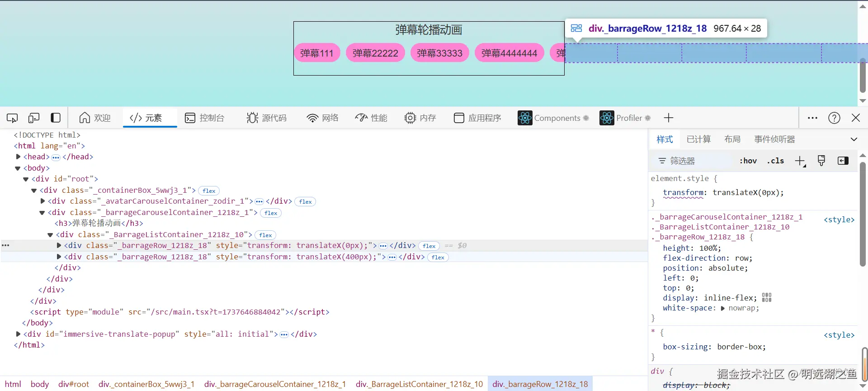The height and width of the screenshot is (391, 868).
Task: Switch to the 已计算 computed tab
Action: (698, 139)
